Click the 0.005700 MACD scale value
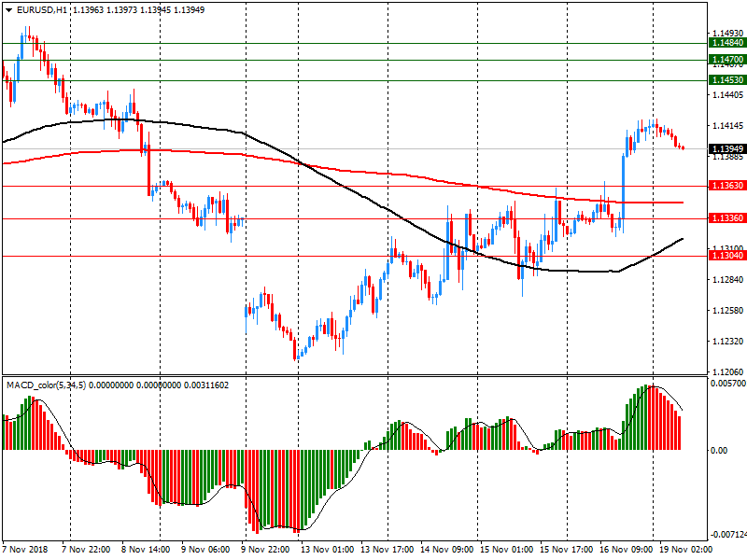Screen dimensions: 747x560 pos(727,384)
